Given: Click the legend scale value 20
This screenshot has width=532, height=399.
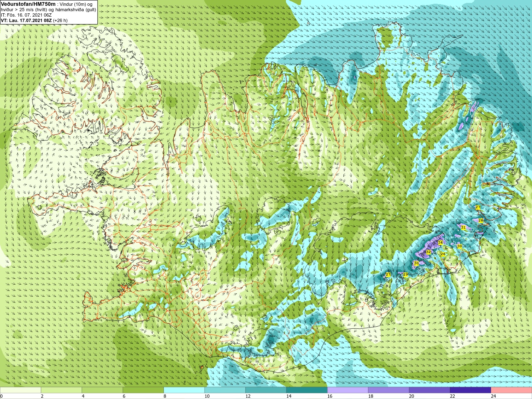Looking at the screenshot, I should pyautogui.click(x=412, y=396).
